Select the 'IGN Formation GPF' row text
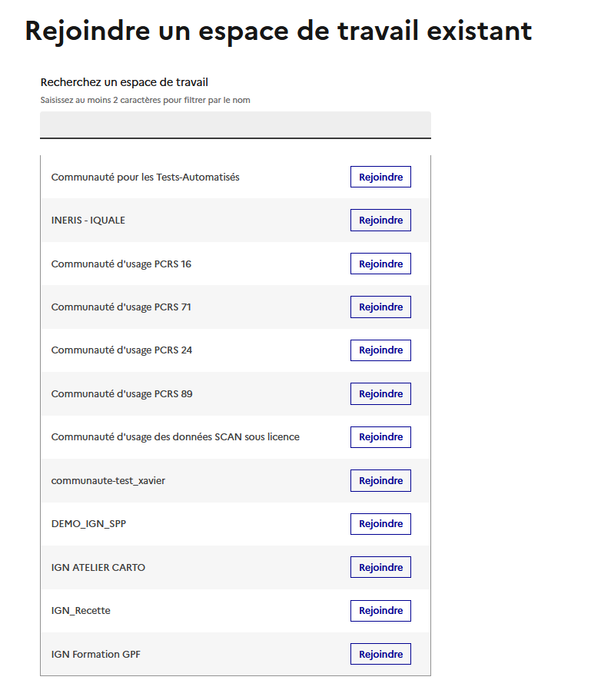The image size is (601, 700). pyautogui.click(x=96, y=655)
